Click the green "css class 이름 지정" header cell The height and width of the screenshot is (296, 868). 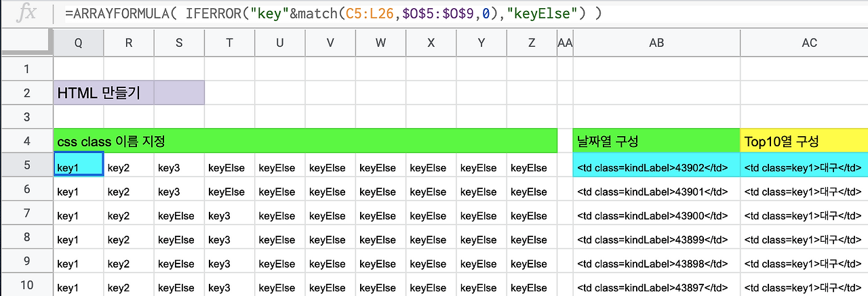tap(305, 141)
